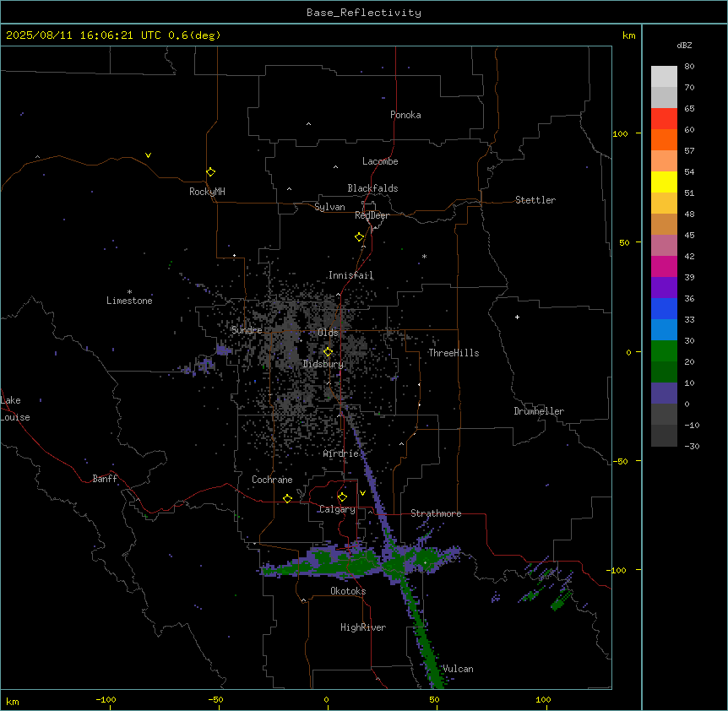Click the white plus marker north of Drumheller
Image resolution: width=728 pixels, height=711 pixels.
click(517, 317)
